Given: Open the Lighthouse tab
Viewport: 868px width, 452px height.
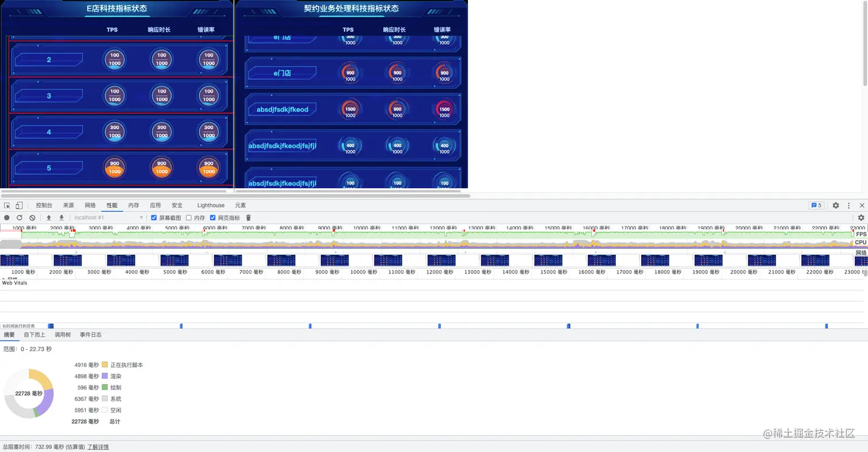Looking at the screenshot, I should pos(211,205).
